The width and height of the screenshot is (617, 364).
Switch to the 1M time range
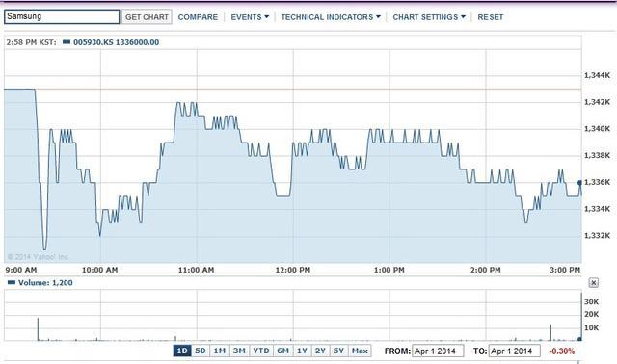pyautogui.click(x=219, y=351)
